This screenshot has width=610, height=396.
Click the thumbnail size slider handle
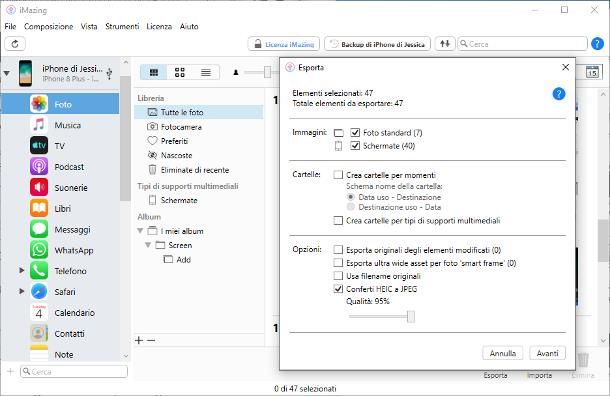(x=267, y=72)
